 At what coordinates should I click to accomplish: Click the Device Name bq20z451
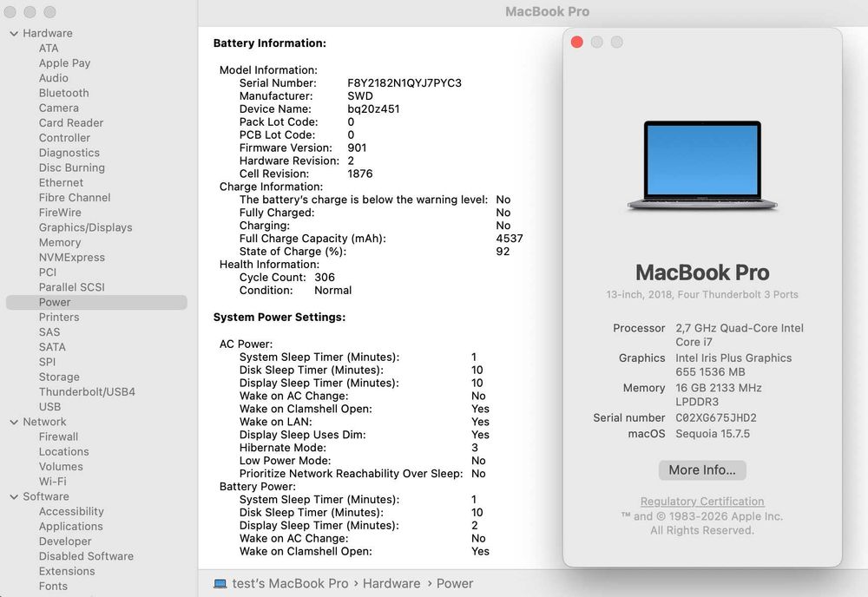pyautogui.click(x=373, y=109)
